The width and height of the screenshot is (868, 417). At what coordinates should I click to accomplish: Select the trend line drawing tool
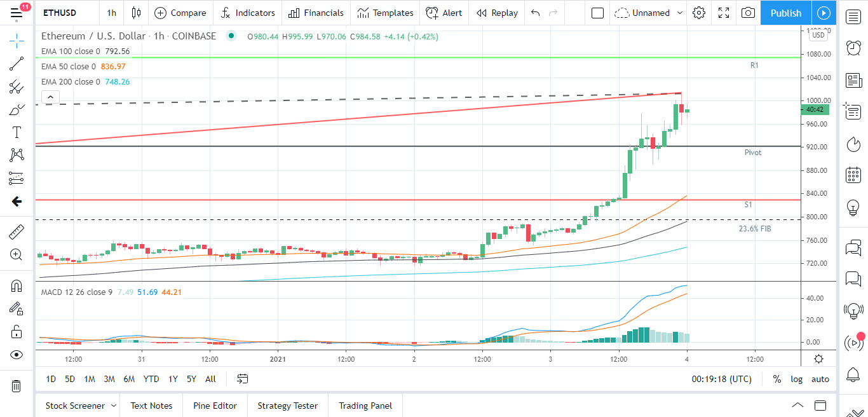(17, 64)
